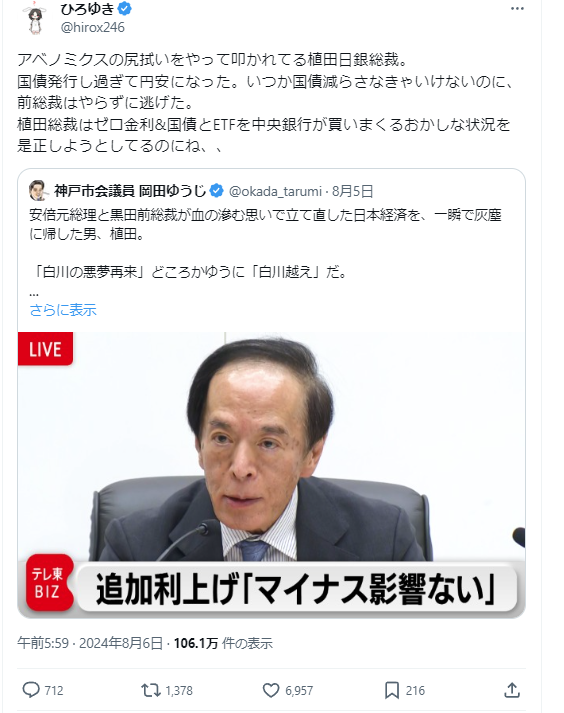The image size is (564, 713).
Task: Click the 106.1万 件の表示 view count
Action: [223, 643]
